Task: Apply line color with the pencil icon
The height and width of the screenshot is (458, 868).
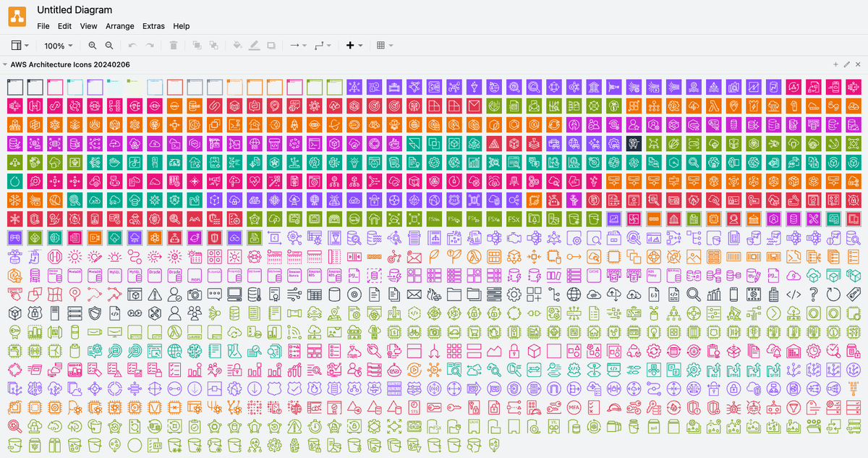Action: (x=254, y=45)
